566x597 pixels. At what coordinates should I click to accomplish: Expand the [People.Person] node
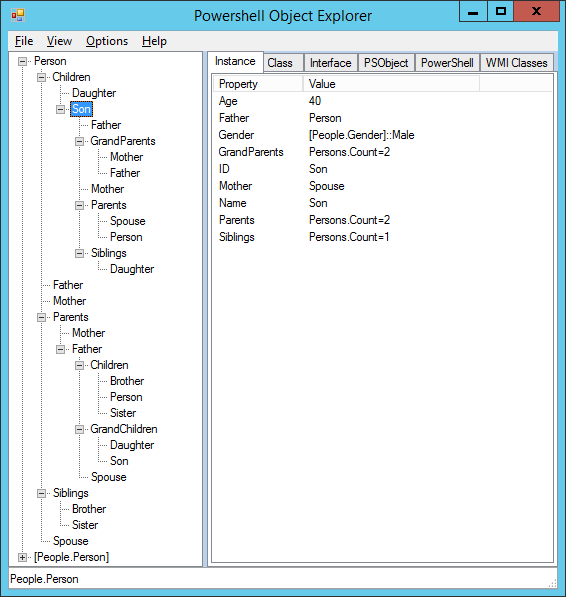coord(22,557)
